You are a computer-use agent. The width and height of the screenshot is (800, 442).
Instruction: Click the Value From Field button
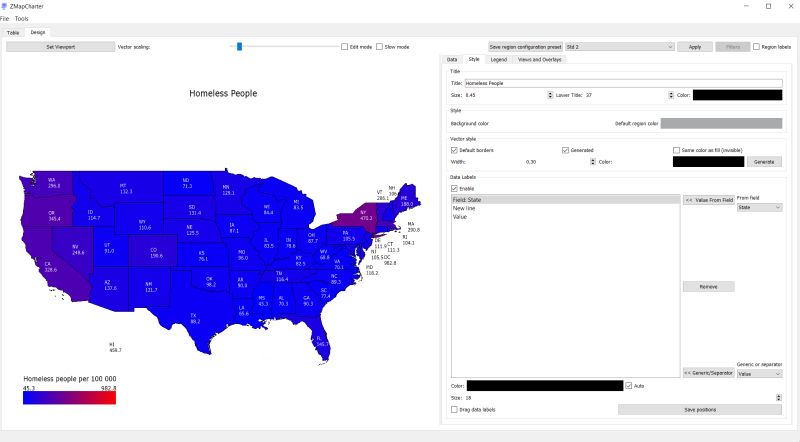coord(709,200)
